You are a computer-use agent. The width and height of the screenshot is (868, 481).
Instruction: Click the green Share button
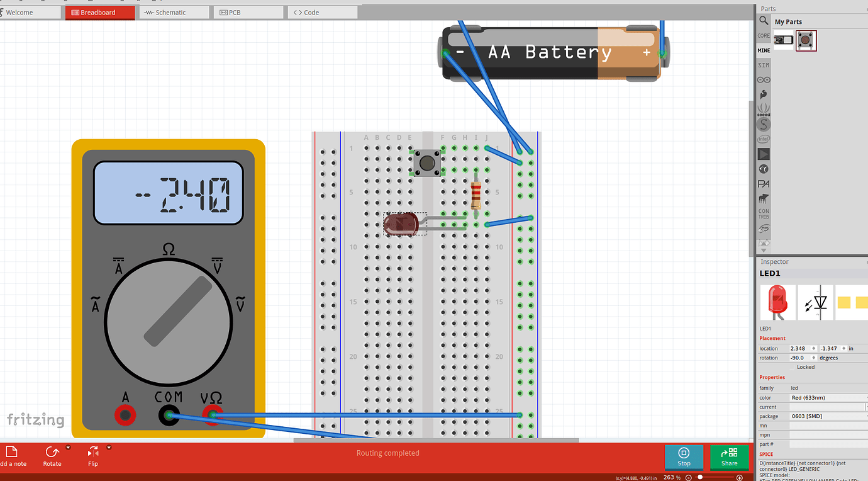tap(730, 456)
